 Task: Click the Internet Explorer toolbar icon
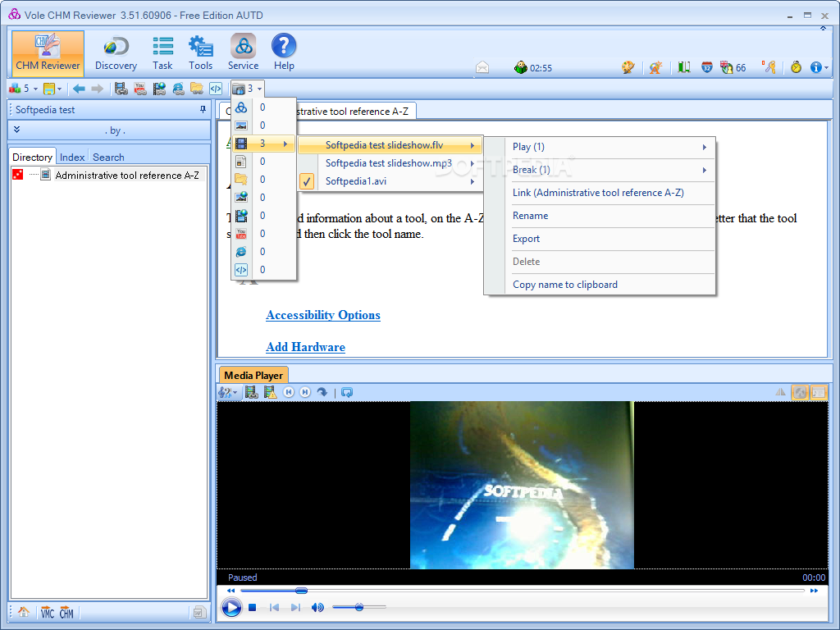click(x=178, y=89)
